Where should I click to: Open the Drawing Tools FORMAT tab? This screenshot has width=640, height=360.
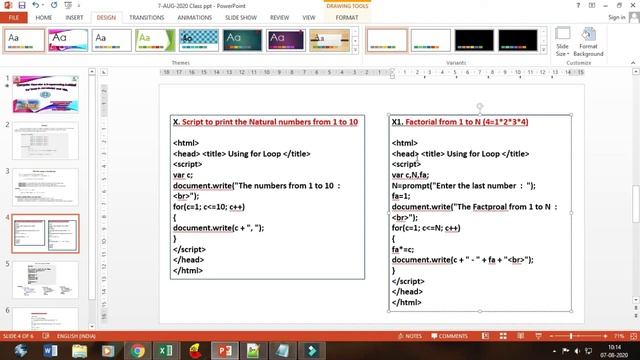[347, 18]
